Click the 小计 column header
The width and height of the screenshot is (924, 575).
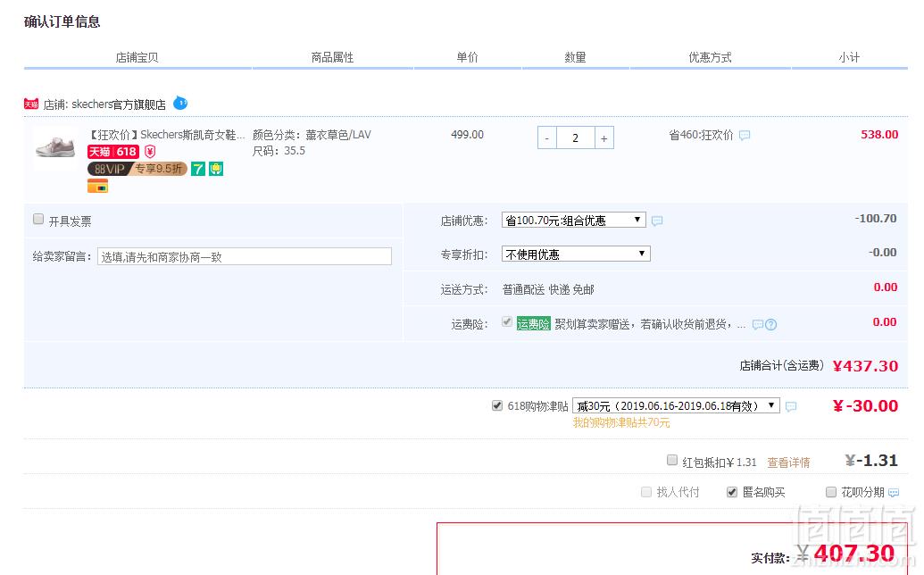(849, 57)
